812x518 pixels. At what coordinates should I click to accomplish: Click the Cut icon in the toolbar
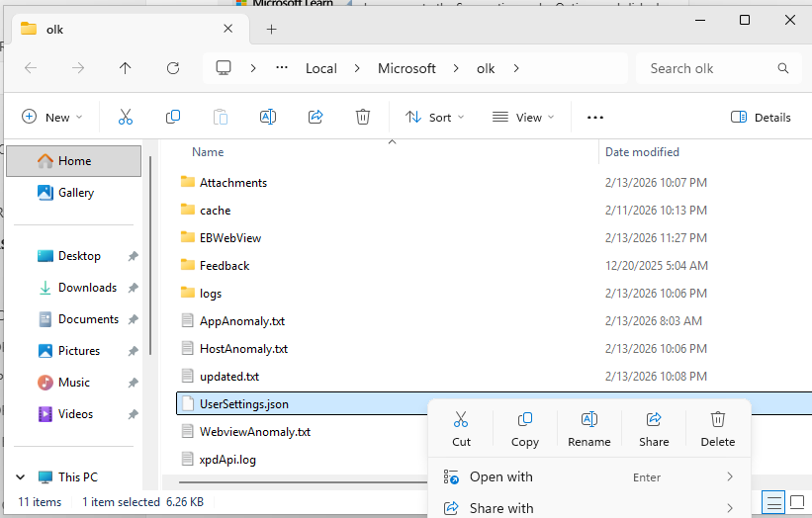(x=126, y=117)
